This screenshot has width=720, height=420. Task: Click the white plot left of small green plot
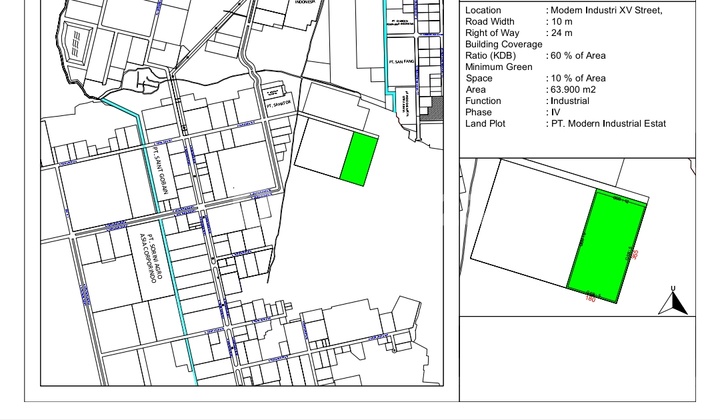pos(320,150)
